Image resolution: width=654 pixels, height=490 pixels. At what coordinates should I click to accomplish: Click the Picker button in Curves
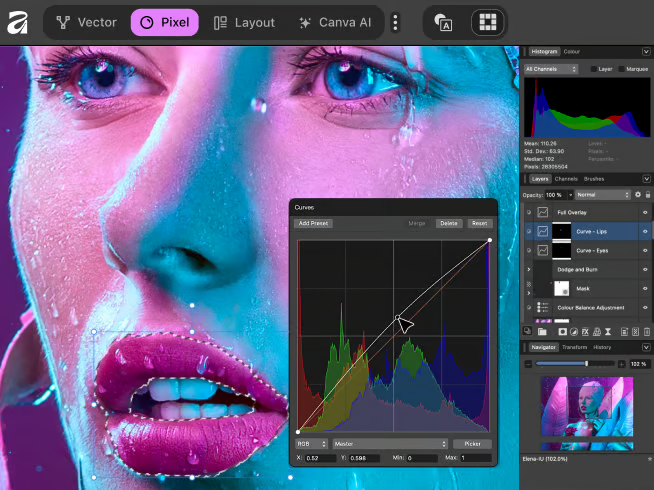click(x=472, y=443)
